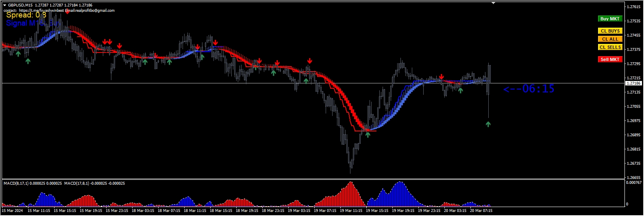Select green arrow at the chart's lowest swing
This screenshot has height=216, width=644.
point(368,135)
